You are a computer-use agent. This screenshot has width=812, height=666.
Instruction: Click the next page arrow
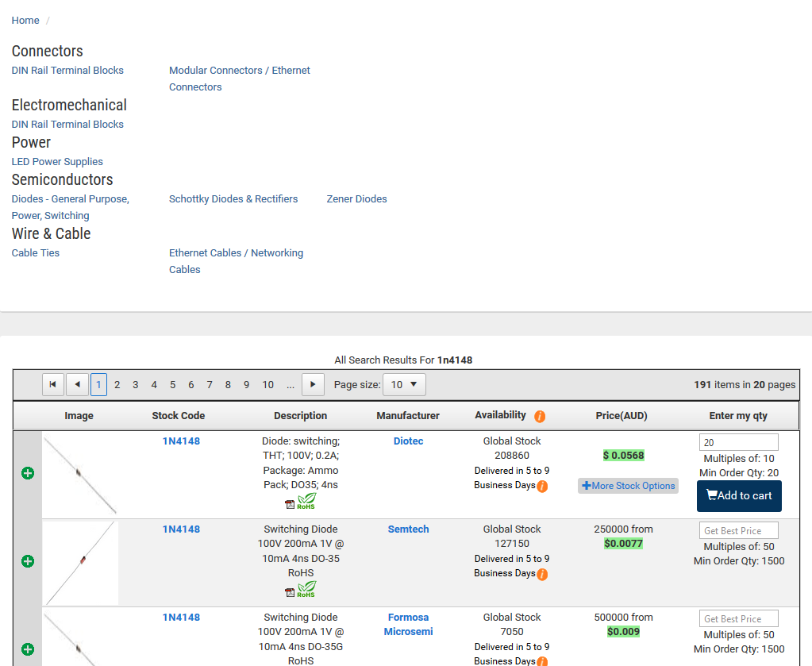313,385
